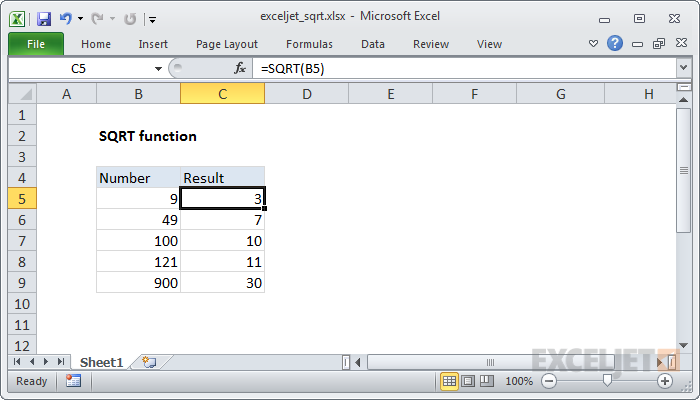Click previous sheet navigation arrow
Image resolution: width=700 pixels, height=400 pixels.
click(x=32, y=362)
